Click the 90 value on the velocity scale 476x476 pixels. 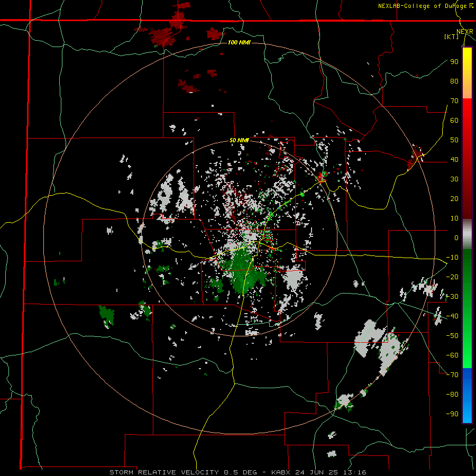tap(454, 62)
